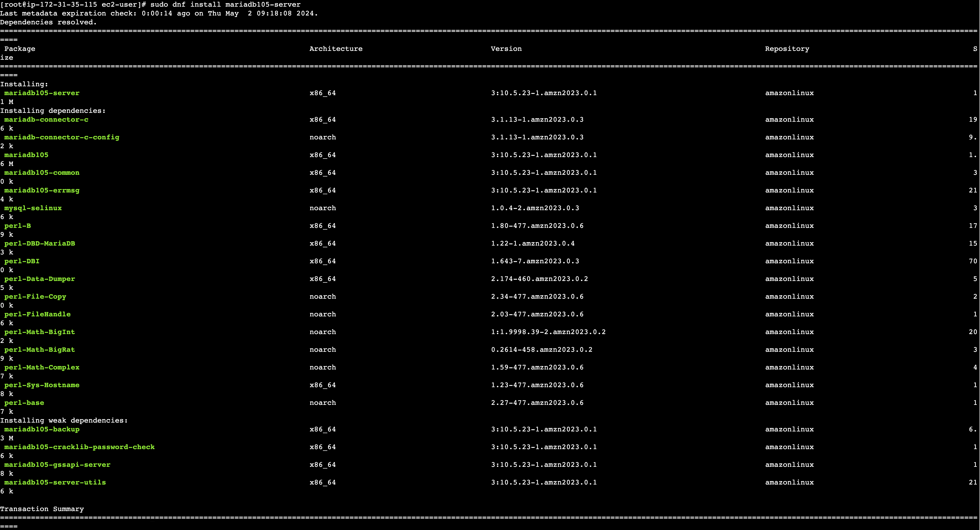The width and height of the screenshot is (980, 530).
Task: Click amazonlinux repository in perl-Math-BigInt row
Action: click(789, 332)
